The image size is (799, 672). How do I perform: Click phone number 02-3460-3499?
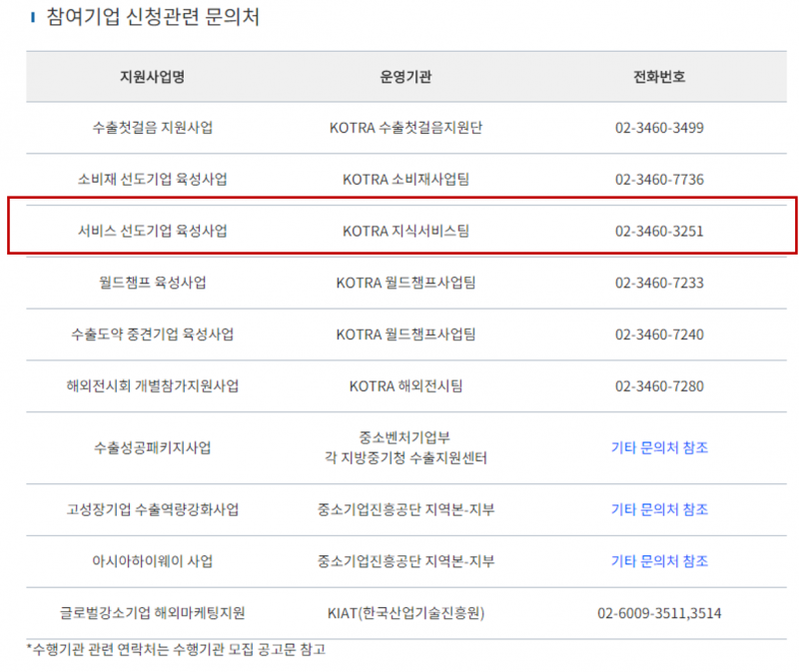tap(659, 128)
